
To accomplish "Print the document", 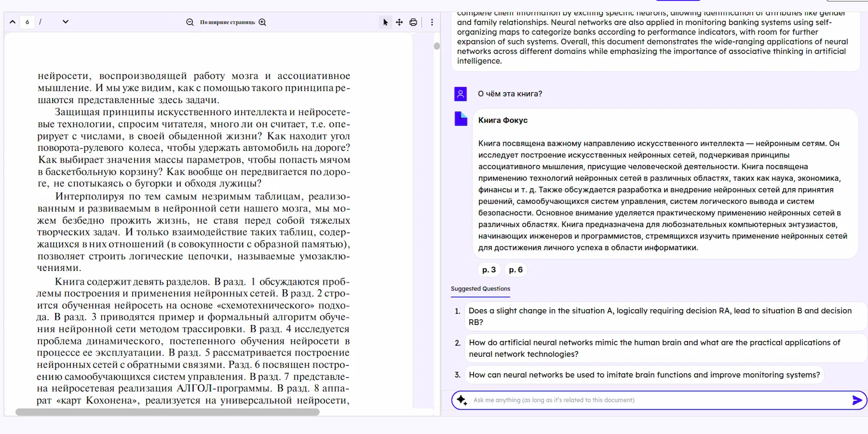I will (x=413, y=22).
